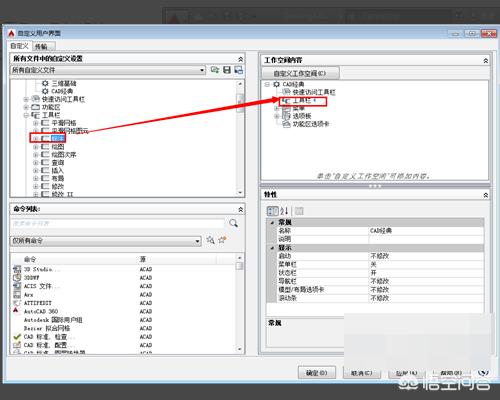Click the Arx command icon

[17, 294]
